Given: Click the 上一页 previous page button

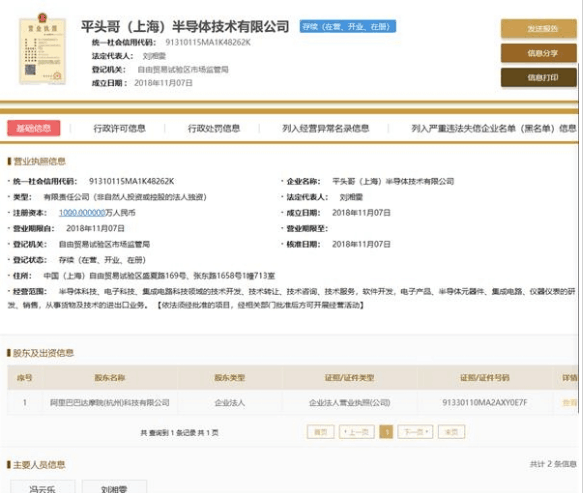Looking at the screenshot, I should pyautogui.click(x=357, y=432).
